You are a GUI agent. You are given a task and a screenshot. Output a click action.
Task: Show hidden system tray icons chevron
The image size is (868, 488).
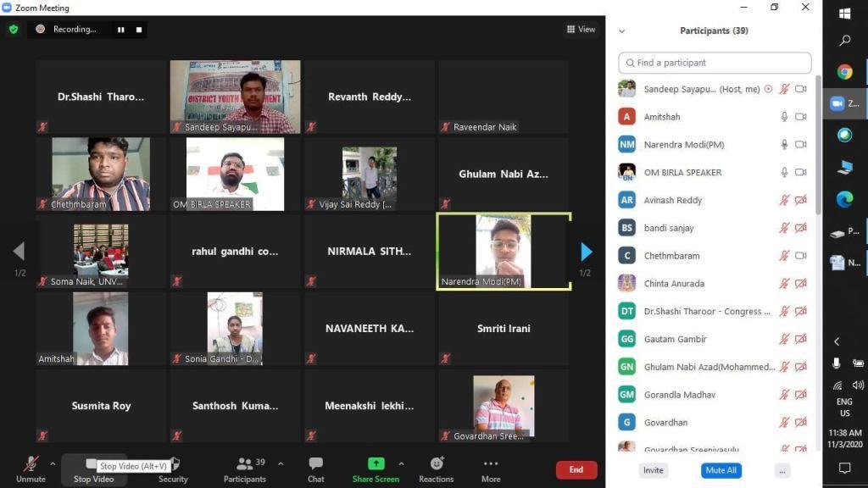837,341
